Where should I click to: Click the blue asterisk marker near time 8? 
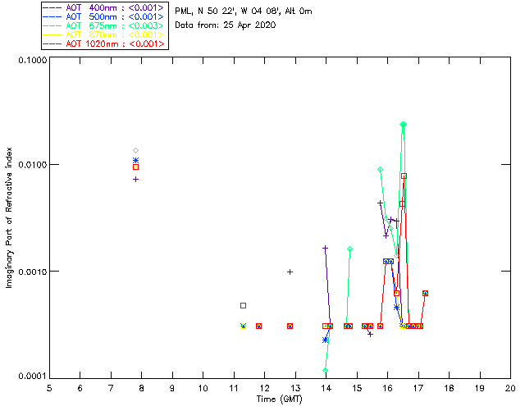pos(135,161)
